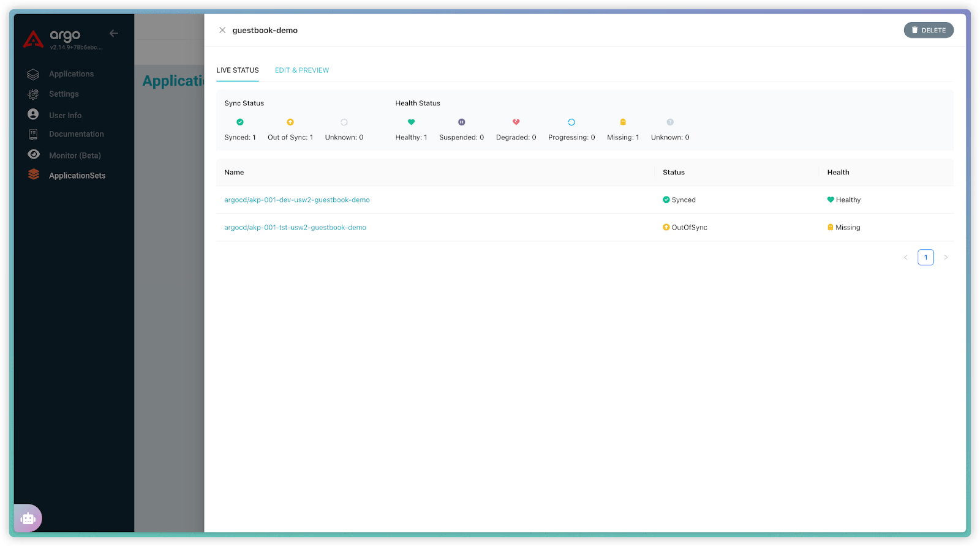Click the version text v2.14.9+78b6ebc
The height and width of the screenshot is (546, 980).
pyautogui.click(x=77, y=47)
